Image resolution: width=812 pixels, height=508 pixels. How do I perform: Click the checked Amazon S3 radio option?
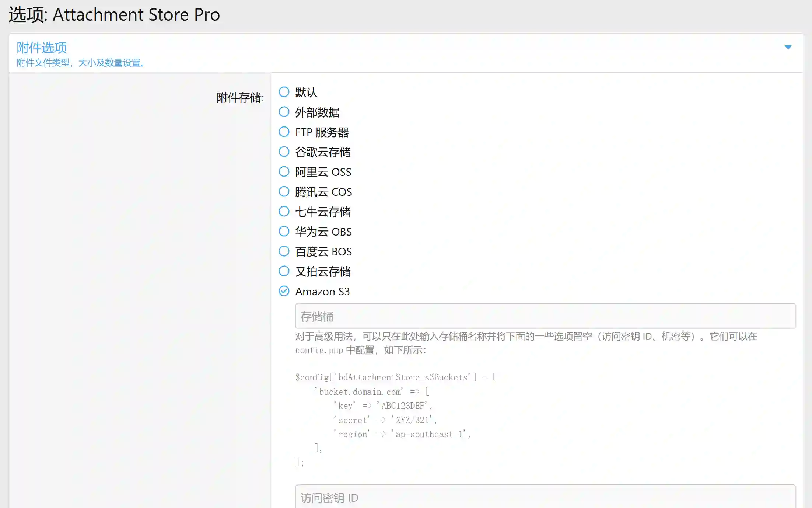pyautogui.click(x=284, y=291)
